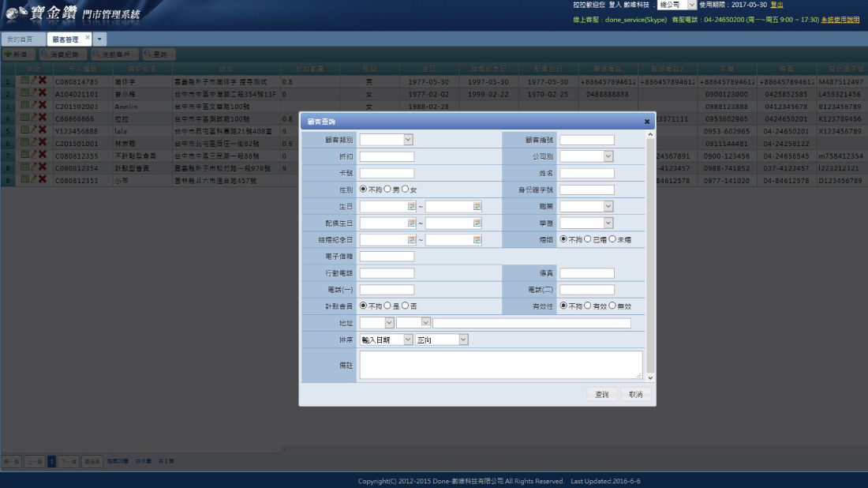Open the 結婚紀念日 start date calendar picker
Viewport: 868px width, 488px height.
coord(411,239)
